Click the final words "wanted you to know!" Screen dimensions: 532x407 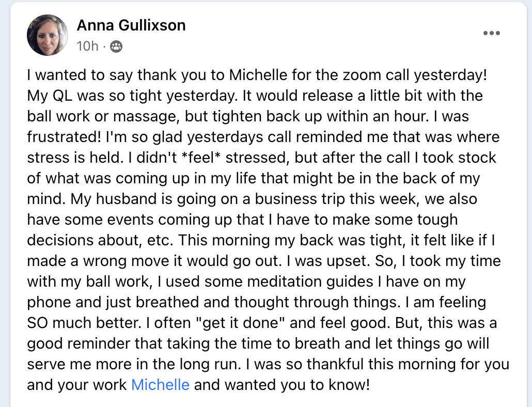click(297, 385)
